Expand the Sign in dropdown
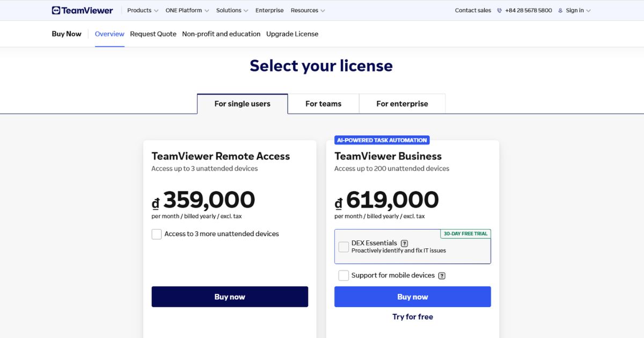This screenshot has width=644, height=338. [x=578, y=10]
